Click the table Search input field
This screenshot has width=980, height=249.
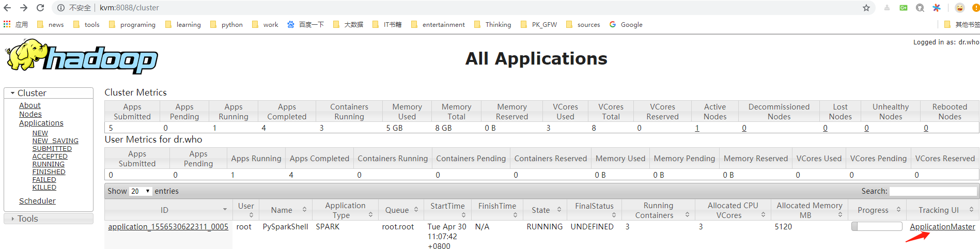pyautogui.click(x=933, y=191)
